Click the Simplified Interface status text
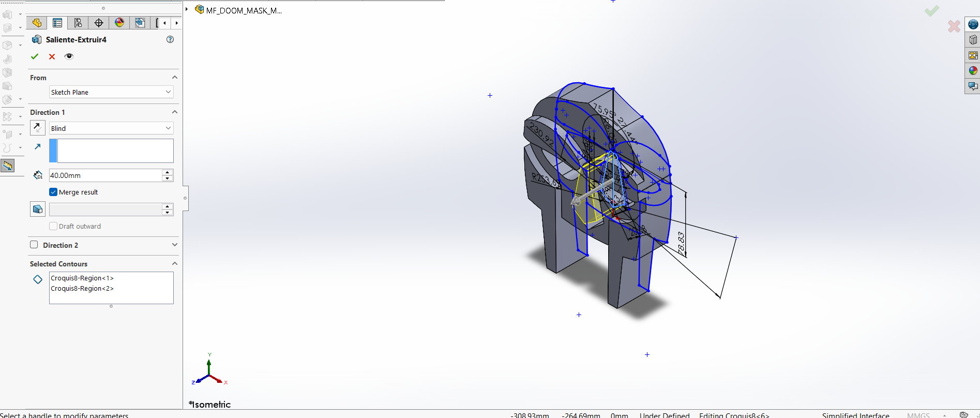 point(856,415)
